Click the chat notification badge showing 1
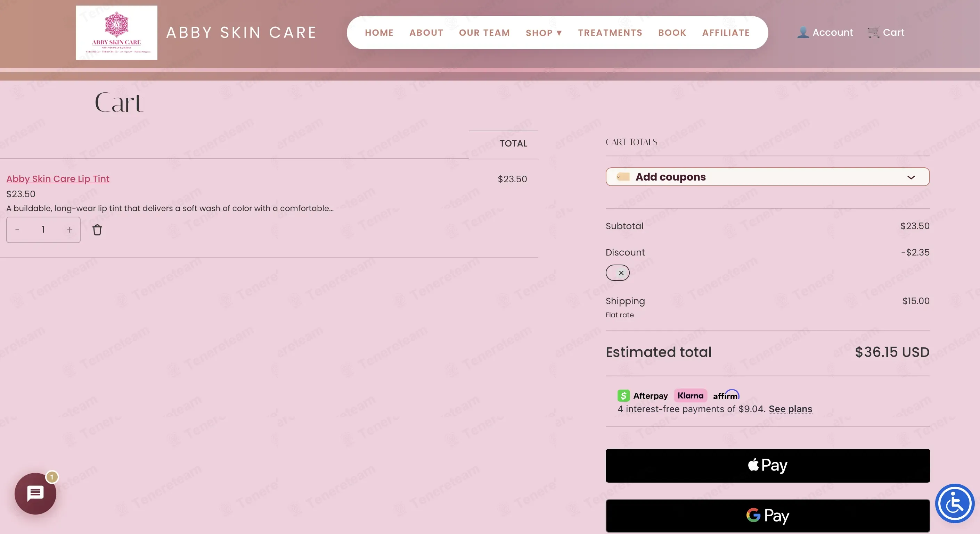Screen dimensions: 980x534 click(52, 477)
